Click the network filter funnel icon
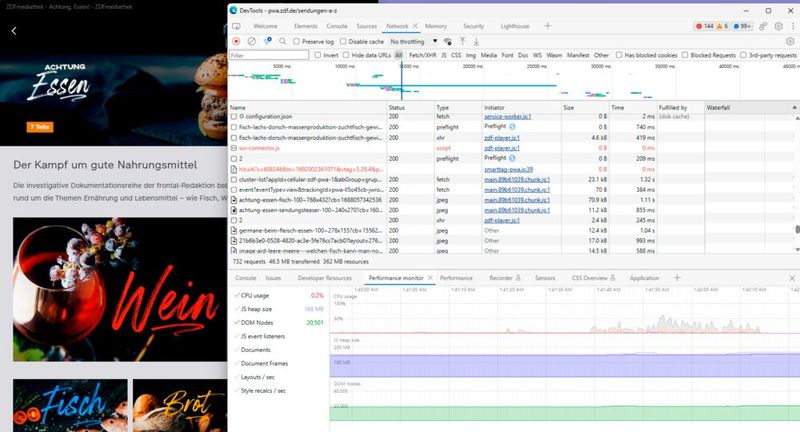Screen dimensions: 800x432 pyautogui.click(x=267, y=41)
